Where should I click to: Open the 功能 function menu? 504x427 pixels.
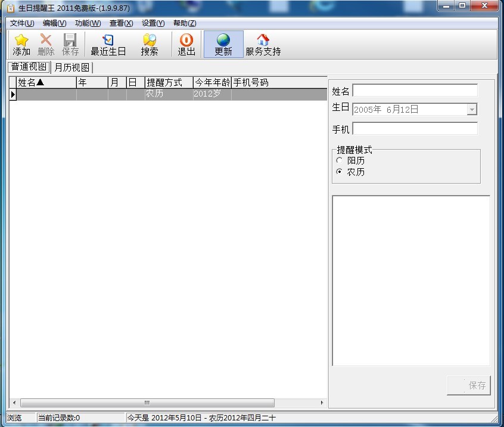pos(88,23)
